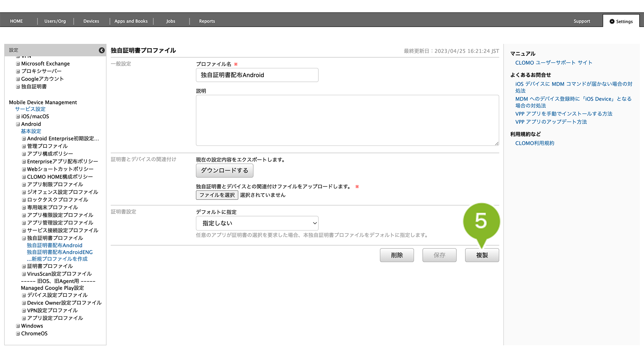Click the 複製 button
Screen dimensions: 644x362
[x=482, y=255]
